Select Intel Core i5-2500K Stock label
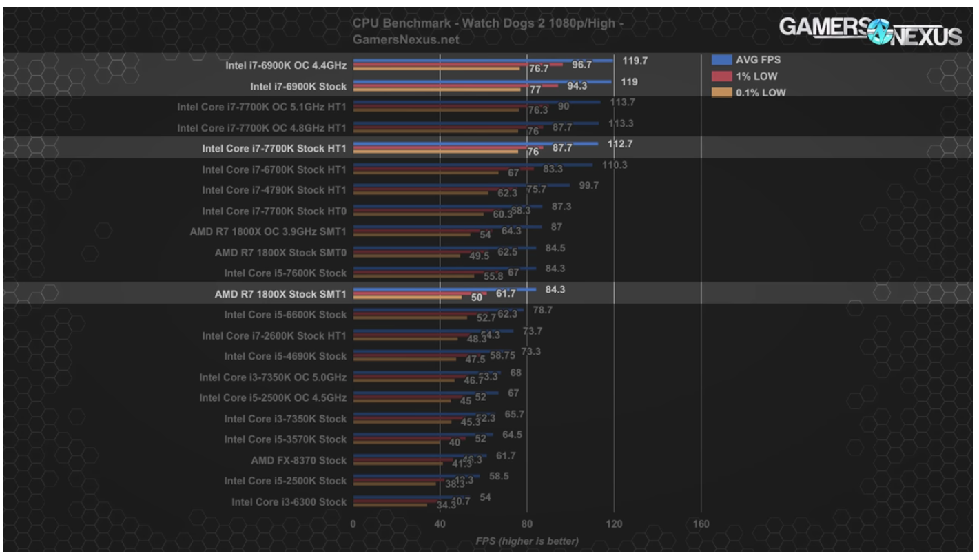This screenshot has width=979, height=560. point(285,481)
